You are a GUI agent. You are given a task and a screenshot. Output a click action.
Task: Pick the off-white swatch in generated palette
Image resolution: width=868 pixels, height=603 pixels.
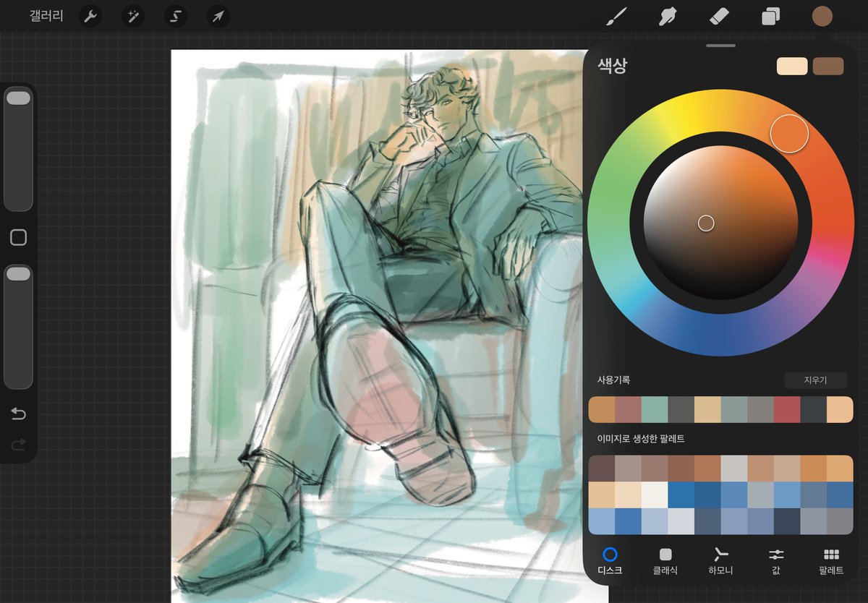click(655, 495)
